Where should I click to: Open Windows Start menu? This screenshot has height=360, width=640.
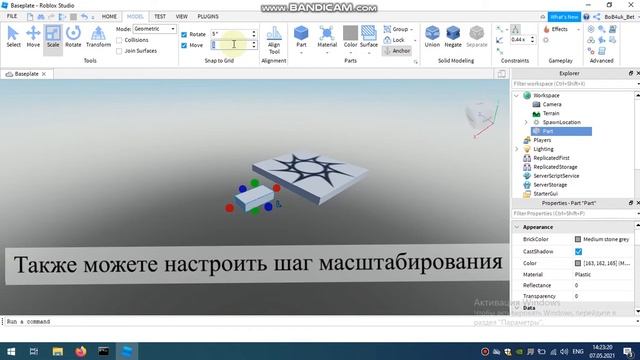11,351
